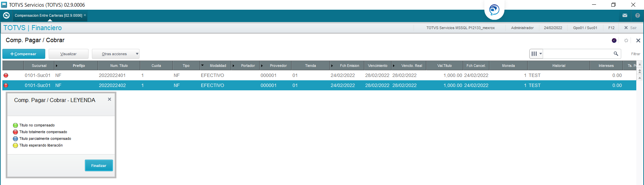Close the LEYENDA dialog
Image resolution: width=644 pixels, height=185 pixels.
tap(109, 99)
